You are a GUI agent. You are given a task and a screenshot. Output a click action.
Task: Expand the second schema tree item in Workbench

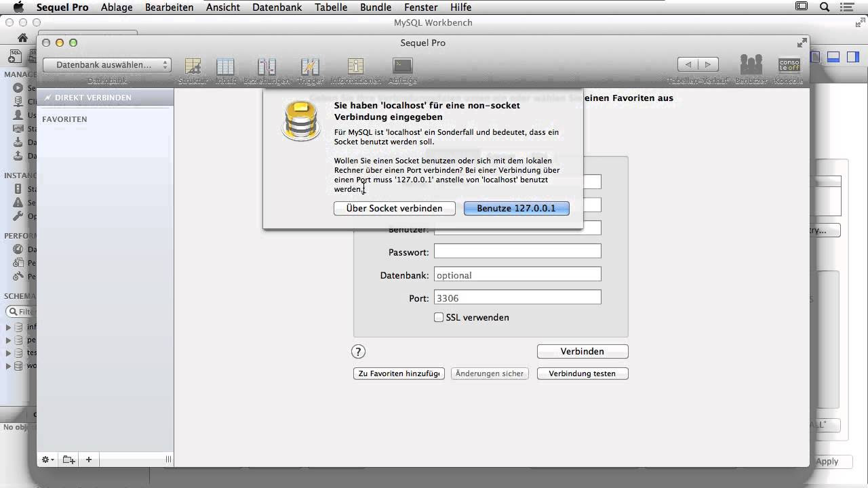pyautogui.click(x=8, y=340)
